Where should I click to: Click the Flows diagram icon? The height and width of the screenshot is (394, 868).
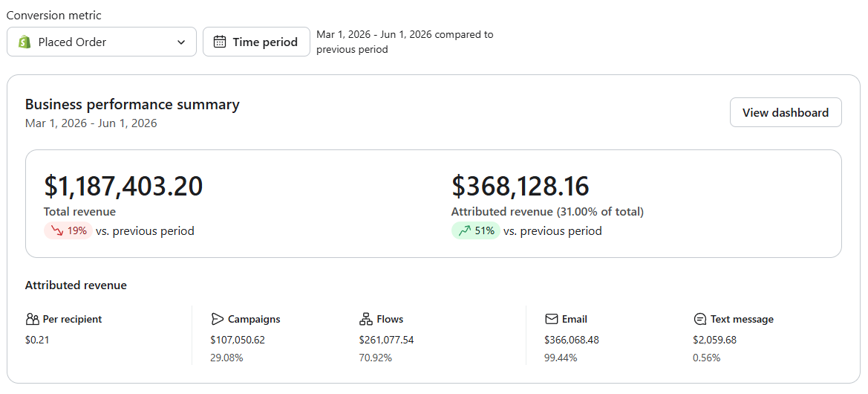[x=365, y=319]
